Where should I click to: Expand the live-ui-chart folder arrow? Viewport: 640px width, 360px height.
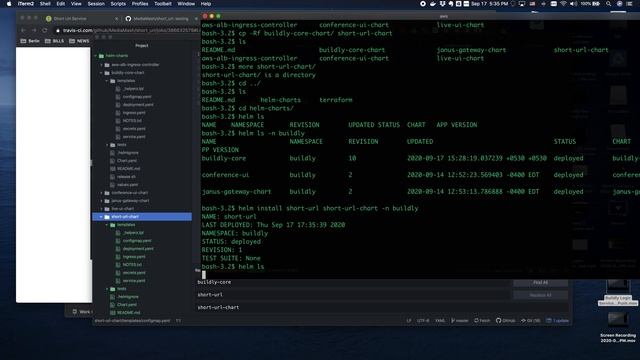102,209
